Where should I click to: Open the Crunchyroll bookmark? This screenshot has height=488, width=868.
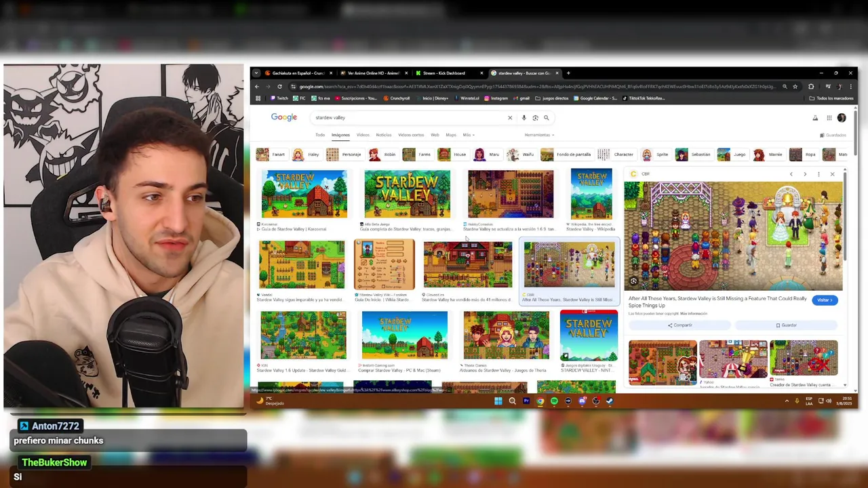(x=397, y=98)
